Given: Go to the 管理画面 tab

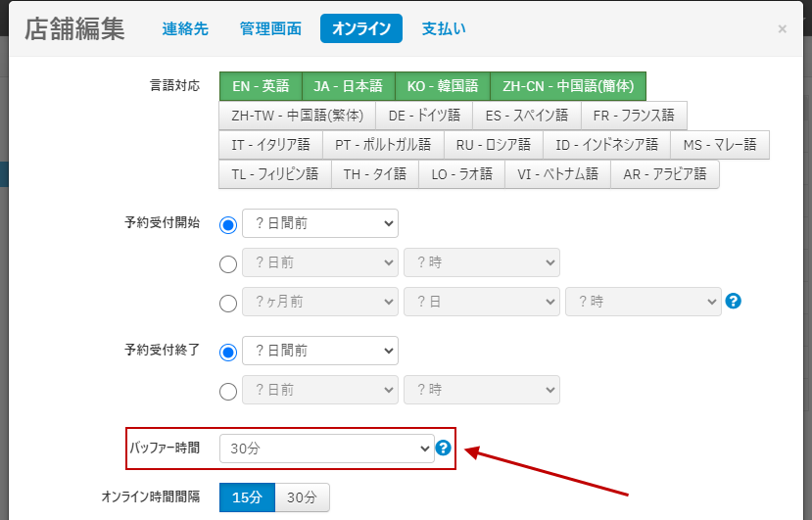Looking at the screenshot, I should click(x=270, y=29).
